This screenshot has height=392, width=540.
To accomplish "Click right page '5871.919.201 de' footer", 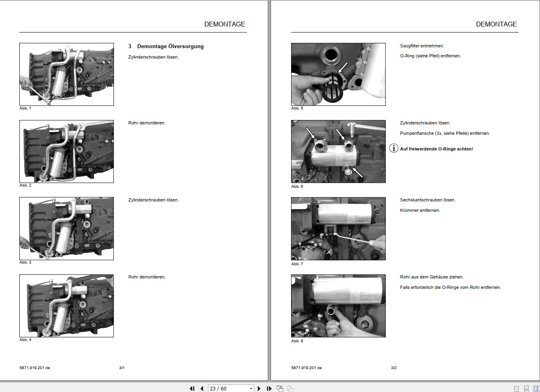I will 306,368.
